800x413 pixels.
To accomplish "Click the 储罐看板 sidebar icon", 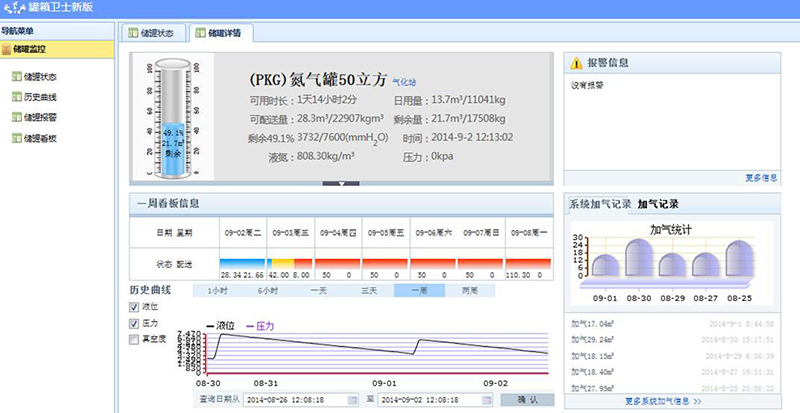I will point(15,137).
